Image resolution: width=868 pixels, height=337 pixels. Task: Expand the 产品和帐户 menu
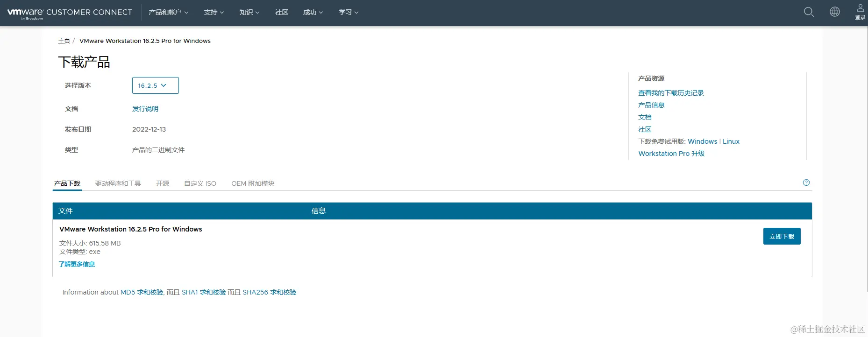coord(168,12)
